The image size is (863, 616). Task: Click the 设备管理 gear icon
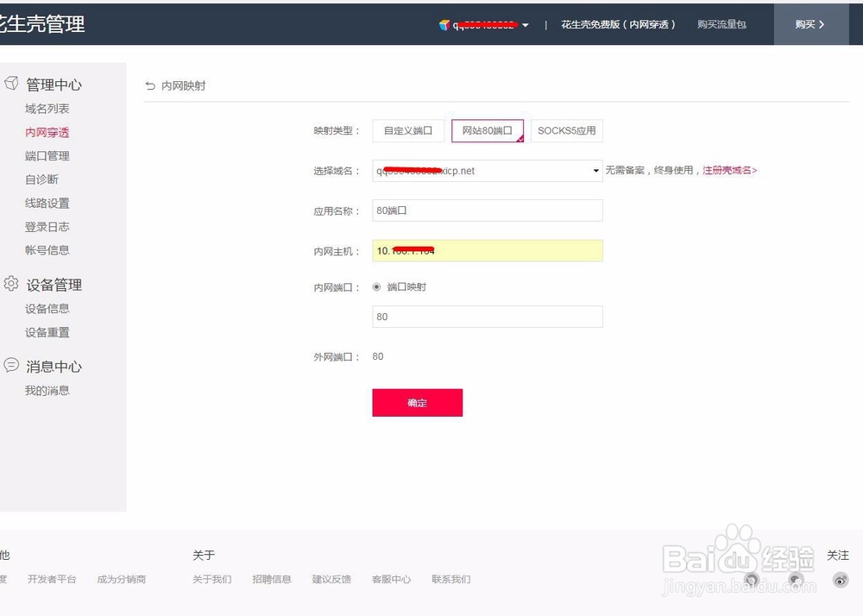click(11, 284)
